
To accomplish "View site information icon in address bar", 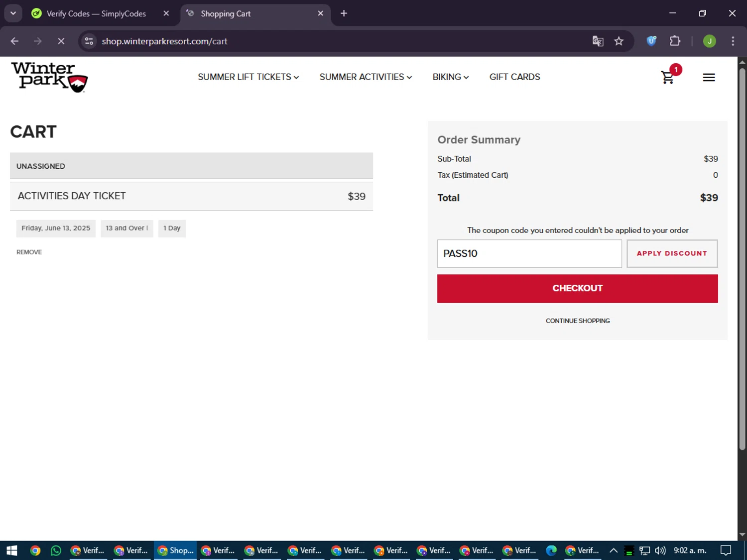I will point(89,41).
